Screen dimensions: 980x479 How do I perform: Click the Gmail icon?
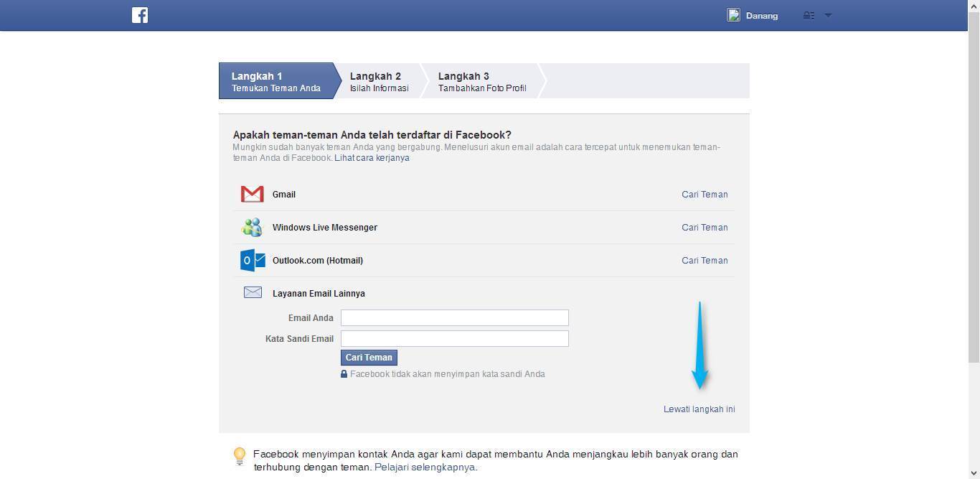(253, 194)
